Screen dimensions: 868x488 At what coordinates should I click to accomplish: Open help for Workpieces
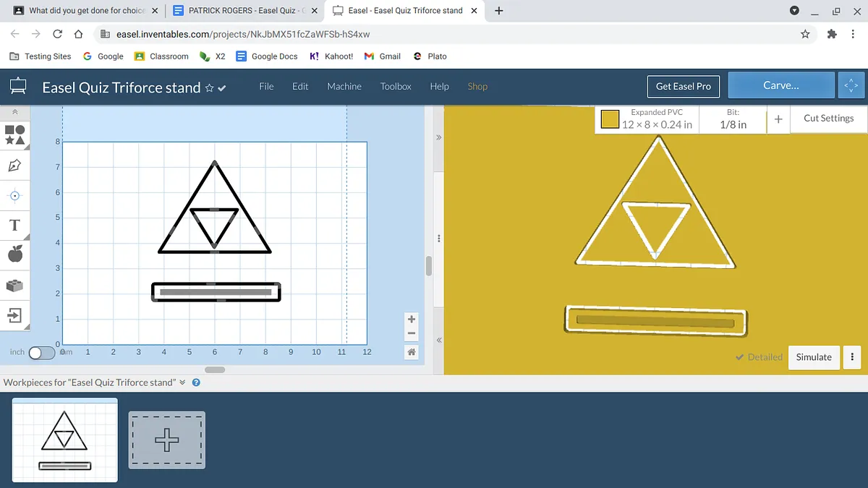click(x=196, y=382)
